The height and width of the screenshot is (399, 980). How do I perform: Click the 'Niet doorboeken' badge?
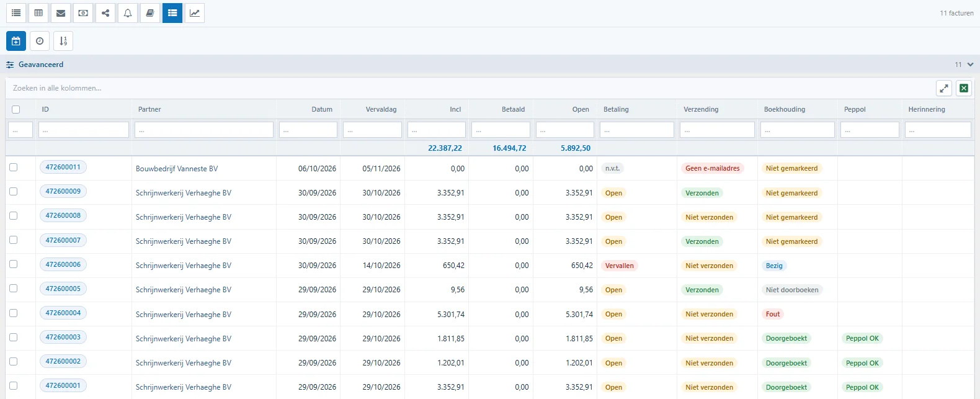pyautogui.click(x=792, y=290)
